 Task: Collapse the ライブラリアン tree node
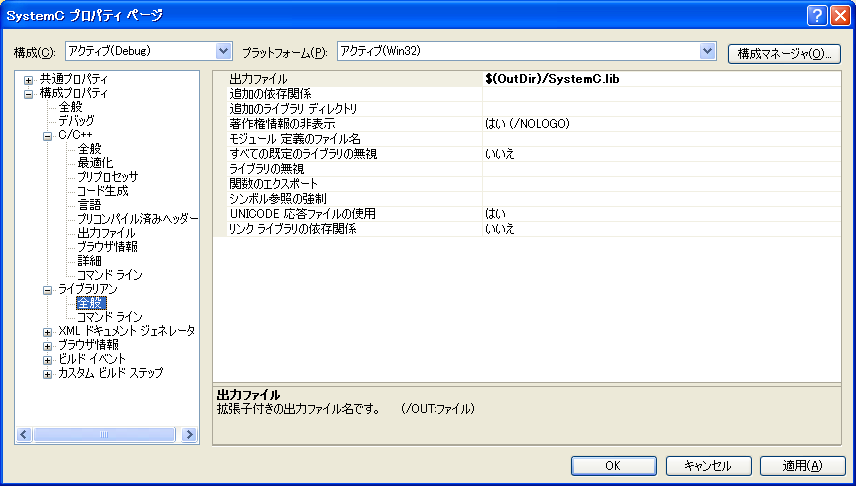click(47, 290)
